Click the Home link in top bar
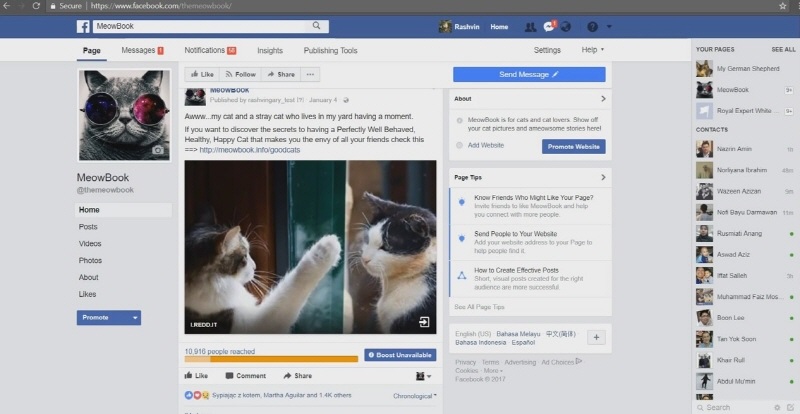 pyautogui.click(x=499, y=27)
